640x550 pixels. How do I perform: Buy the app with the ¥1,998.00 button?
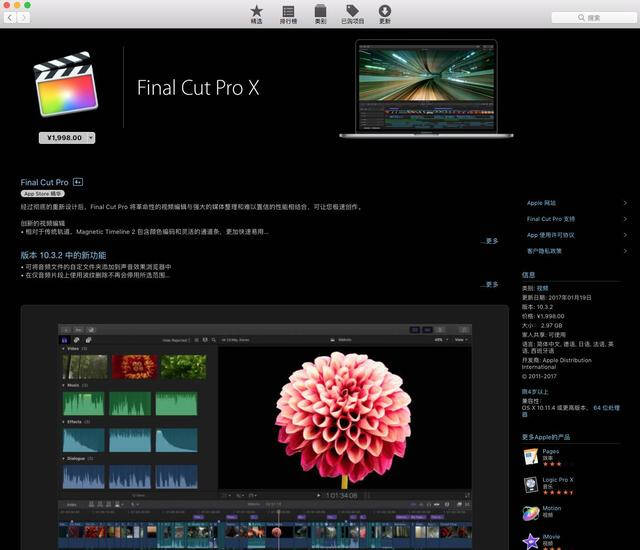coord(64,138)
